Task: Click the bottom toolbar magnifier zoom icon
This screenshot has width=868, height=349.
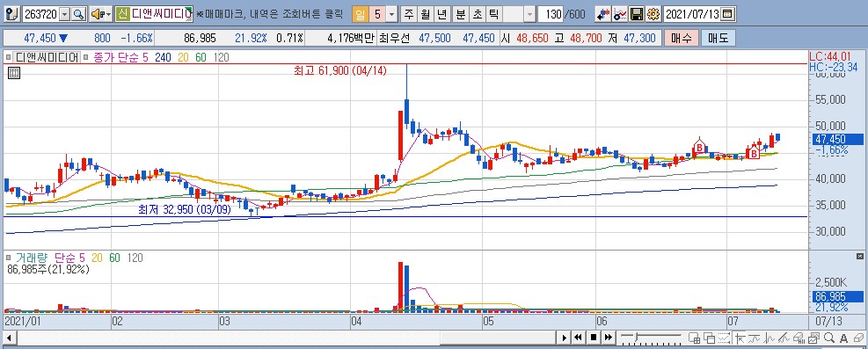Action: tap(828, 338)
